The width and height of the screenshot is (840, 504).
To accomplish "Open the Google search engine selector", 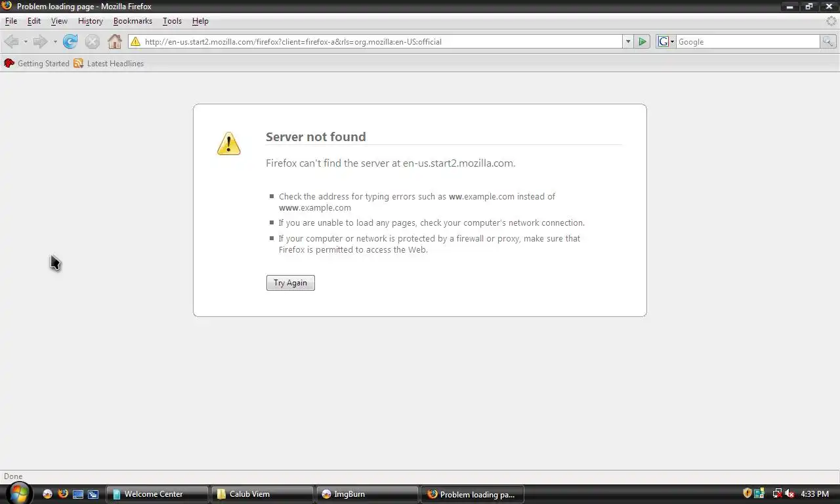I will click(x=666, y=41).
